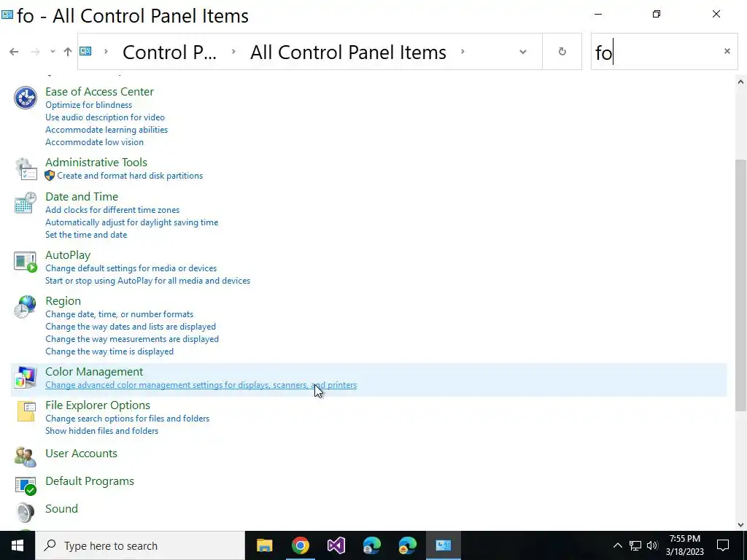Select the Default Programs icon
Image resolution: width=747 pixels, height=560 pixels.
coord(26,485)
